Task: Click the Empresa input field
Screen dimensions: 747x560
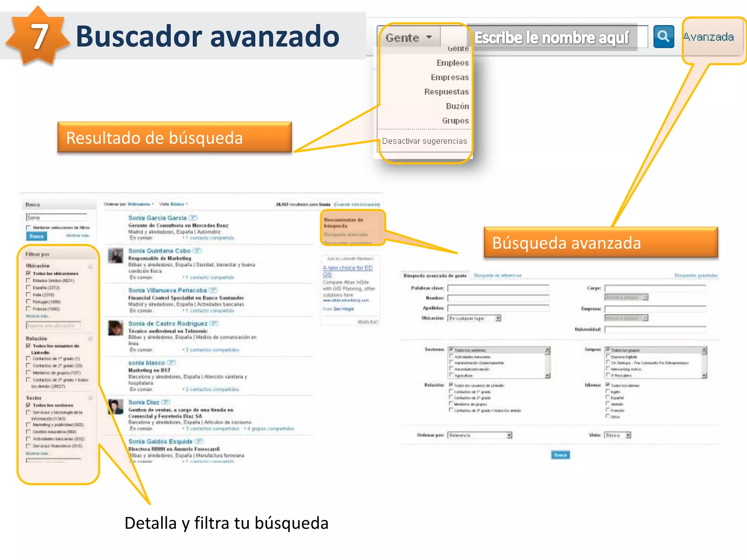Action: 655,309
